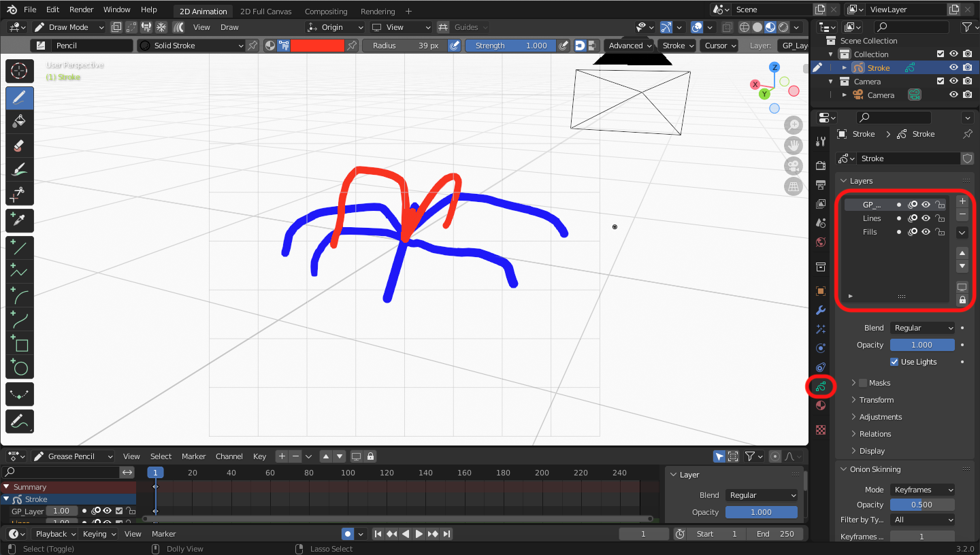
Task: Hide the Fills layer with eye icon
Action: tap(926, 232)
